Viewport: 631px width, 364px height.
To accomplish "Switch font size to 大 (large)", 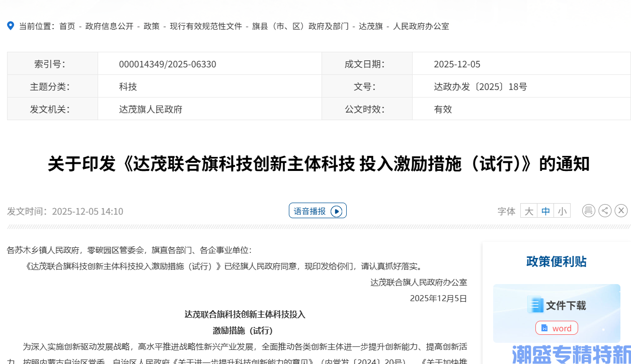I will (x=528, y=210).
